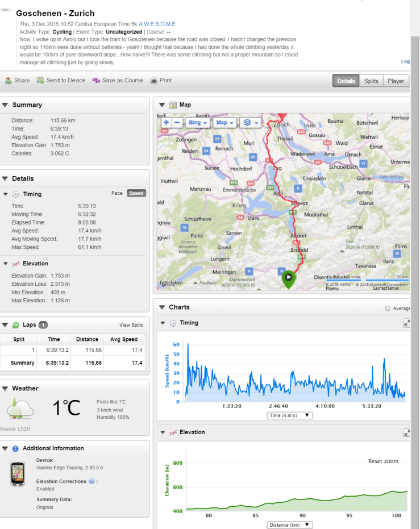The width and height of the screenshot is (420, 529).
Task: Open the Time (h:m:s) axis dropdown
Action: (x=289, y=415)
